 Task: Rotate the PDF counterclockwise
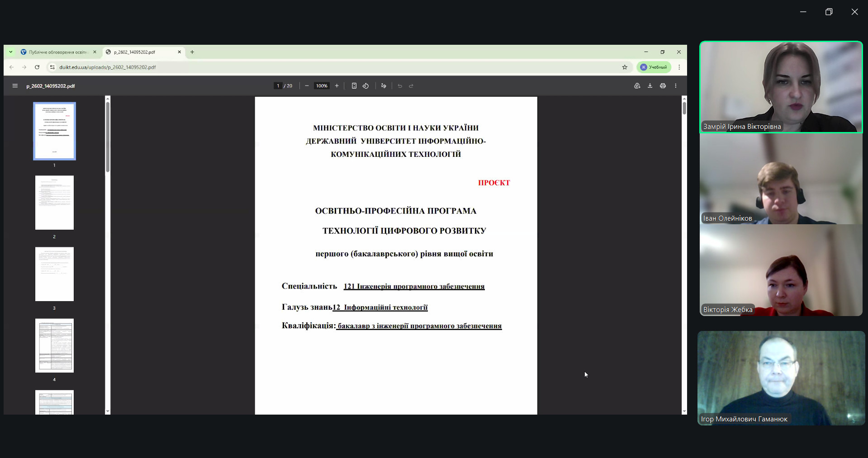pyautogui.click(x=365, y=86)
